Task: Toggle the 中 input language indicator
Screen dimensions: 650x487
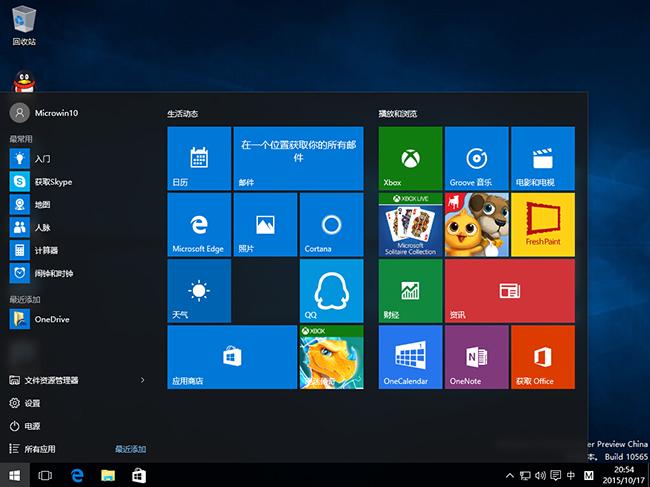Action: [571, 475]
